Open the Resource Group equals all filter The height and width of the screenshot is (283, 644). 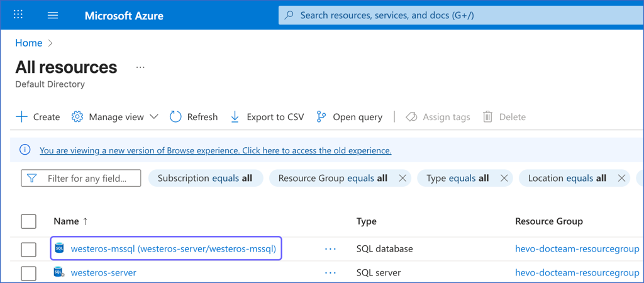point(333,178)
